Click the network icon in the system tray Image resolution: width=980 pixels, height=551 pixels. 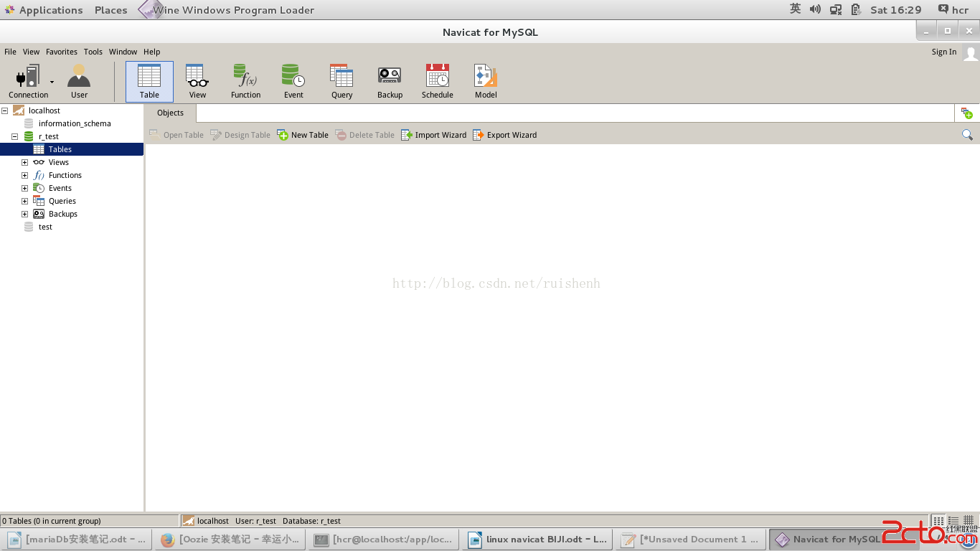tap(835, 9)
